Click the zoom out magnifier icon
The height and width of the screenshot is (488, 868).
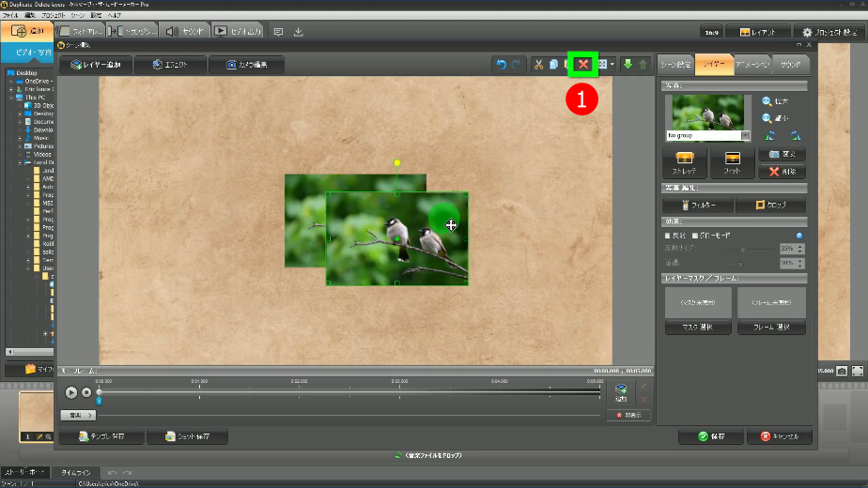pyautogui.click(x=767, y=118)
